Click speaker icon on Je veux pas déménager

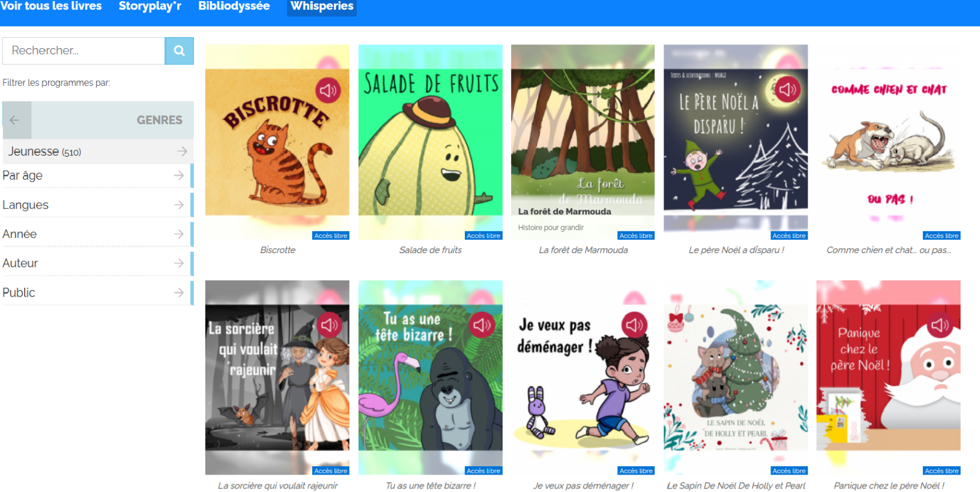click(635, 325)
